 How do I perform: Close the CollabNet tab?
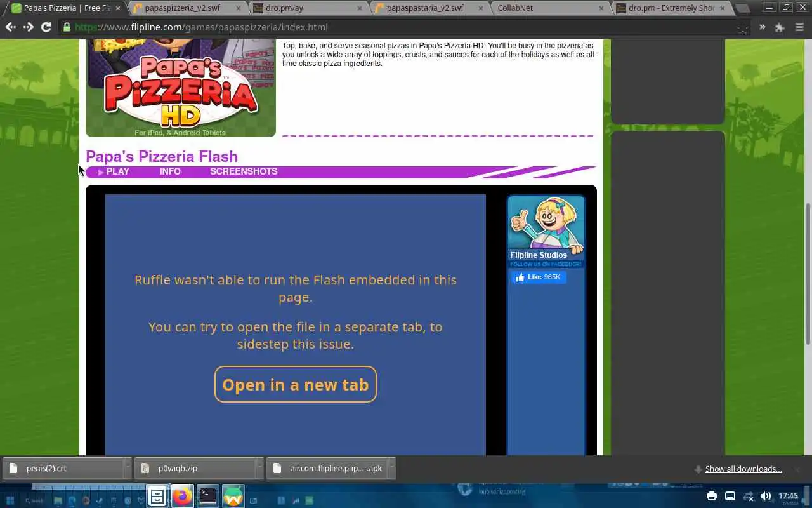tap(600, 8)
